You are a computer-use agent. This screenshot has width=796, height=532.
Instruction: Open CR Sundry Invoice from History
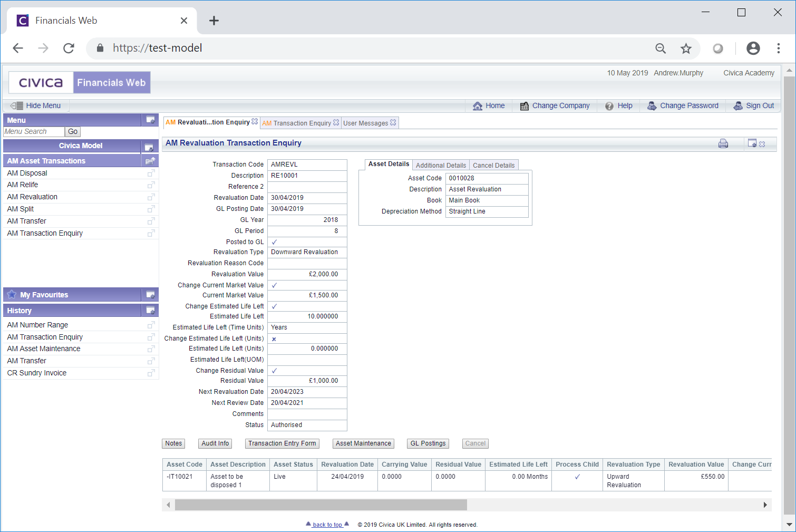coord(37,373)
